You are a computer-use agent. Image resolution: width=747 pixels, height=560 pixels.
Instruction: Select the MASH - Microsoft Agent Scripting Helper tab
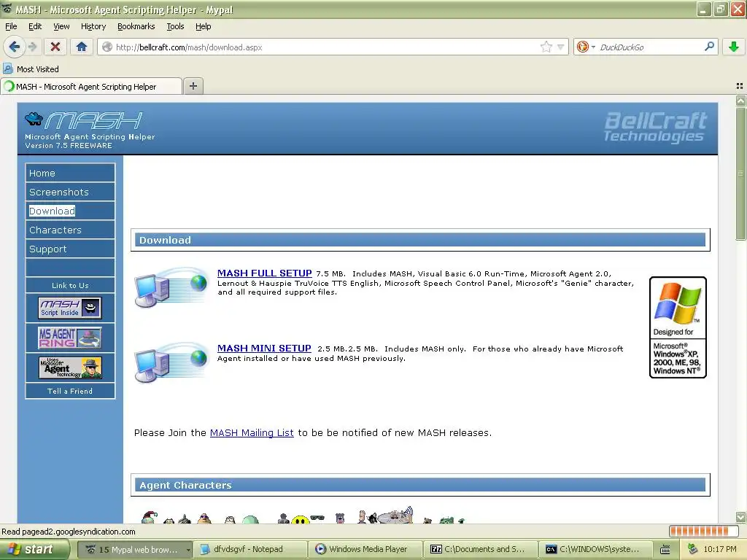coord(91,87)
